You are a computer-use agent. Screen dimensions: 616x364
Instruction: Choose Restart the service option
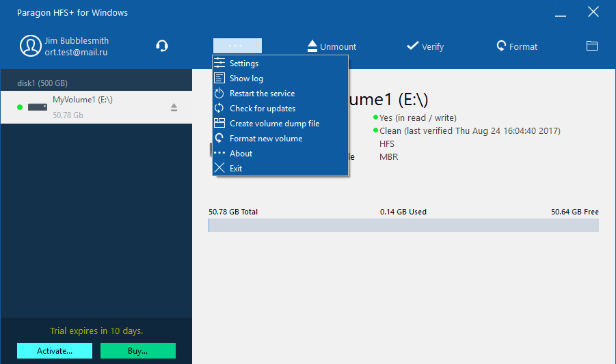pos(262,94)
